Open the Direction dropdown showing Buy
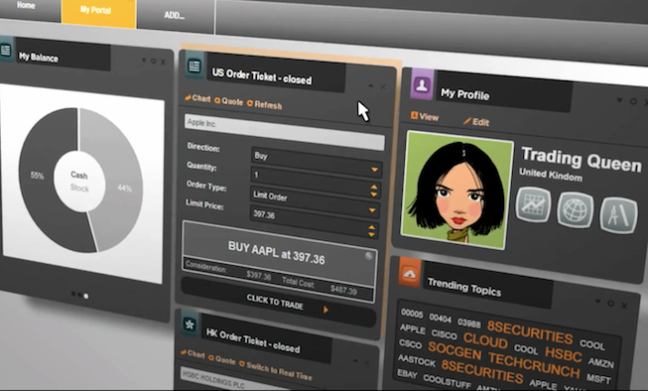649x391 pixels. pyautogui.click(x=316, y=160)
